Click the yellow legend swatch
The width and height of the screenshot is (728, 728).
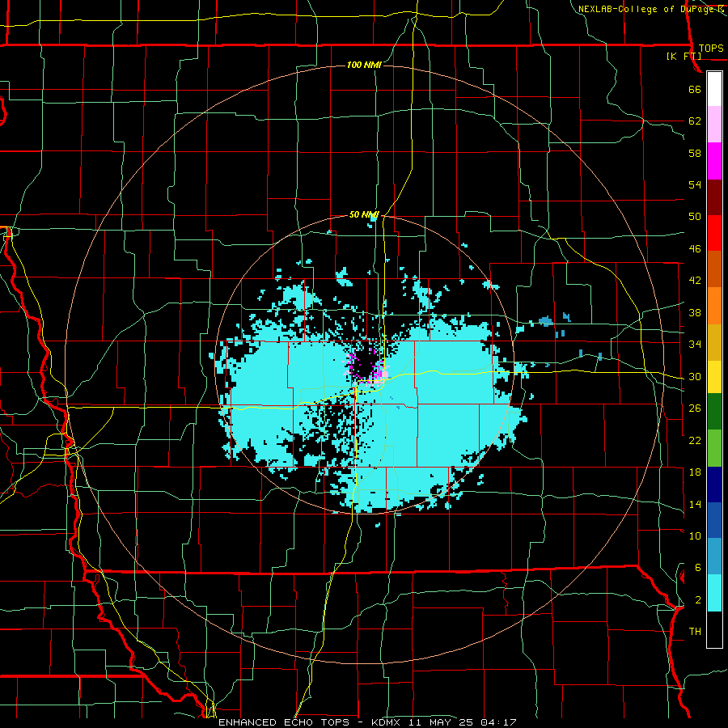coord(714,377)
